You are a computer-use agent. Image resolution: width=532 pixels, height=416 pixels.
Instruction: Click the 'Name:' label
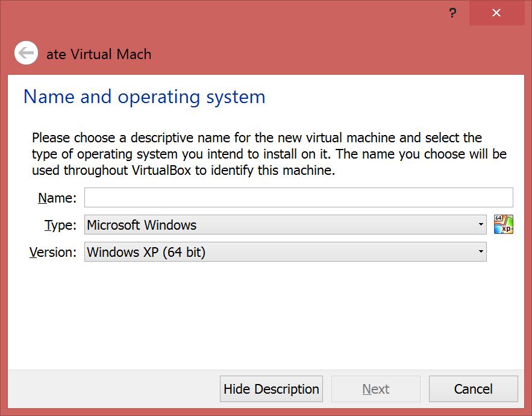(x=57, y=198)
